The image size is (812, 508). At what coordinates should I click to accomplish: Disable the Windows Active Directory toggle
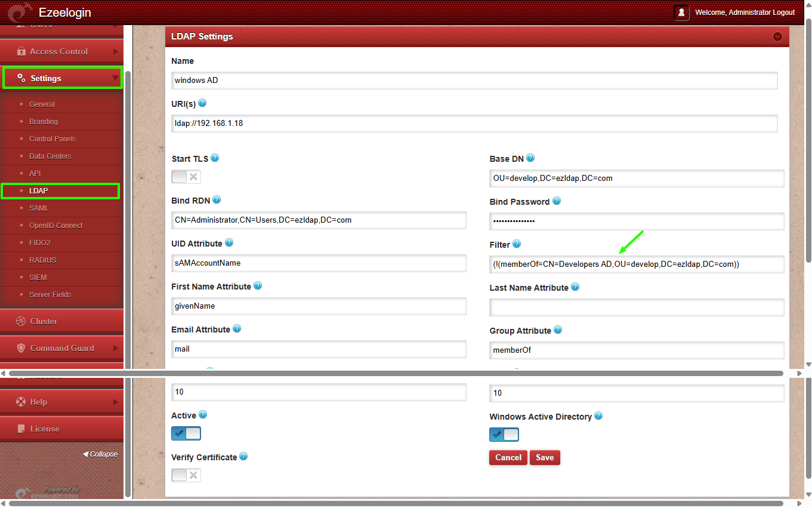click(x=504, y=435)
